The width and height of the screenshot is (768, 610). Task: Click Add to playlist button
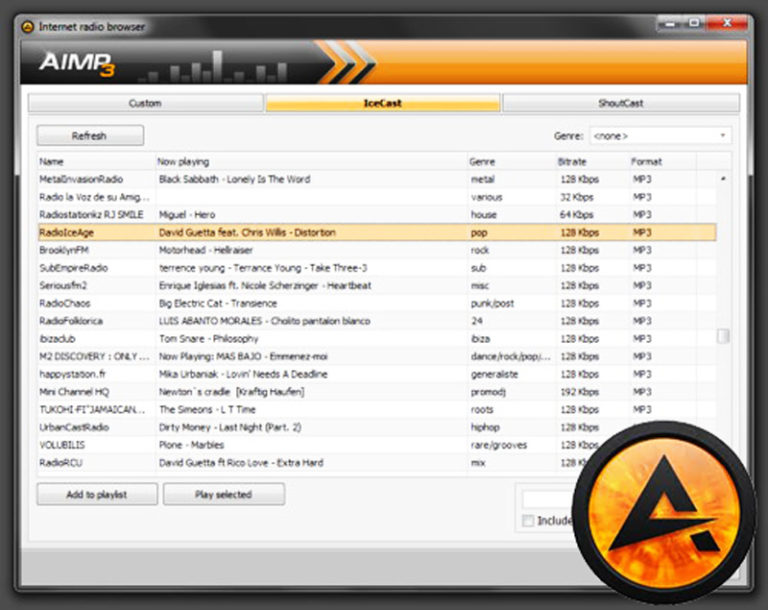[x=97, y=494]
